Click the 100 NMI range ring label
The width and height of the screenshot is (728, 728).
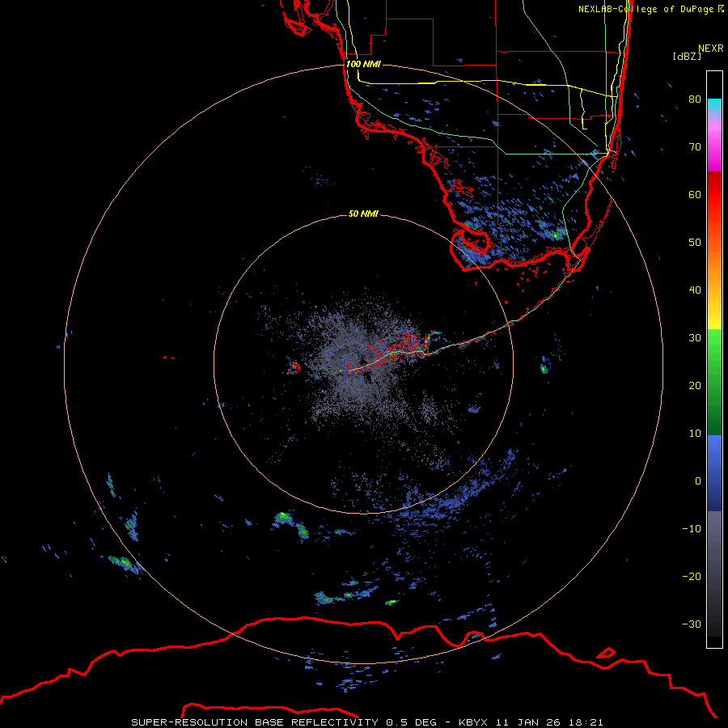point(363,64)
